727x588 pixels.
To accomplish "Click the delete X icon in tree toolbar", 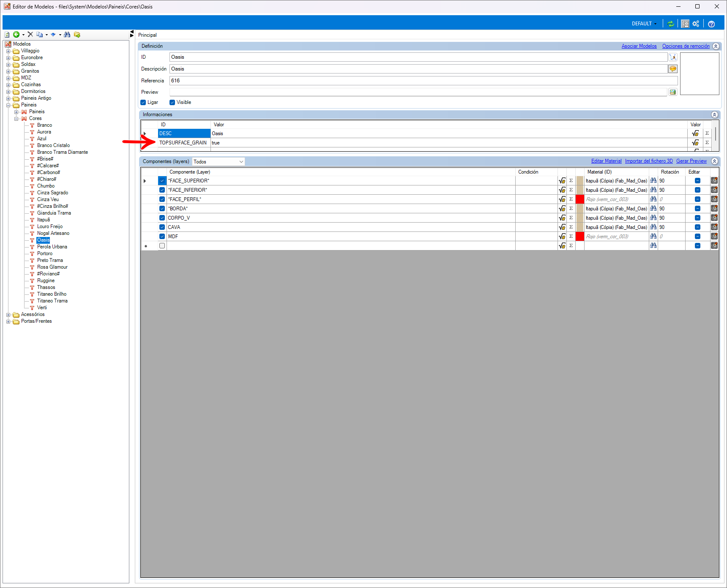I will 30,35.
